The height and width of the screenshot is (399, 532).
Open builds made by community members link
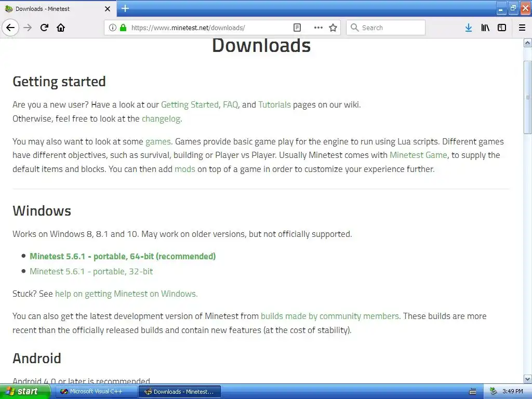[330, 316]
